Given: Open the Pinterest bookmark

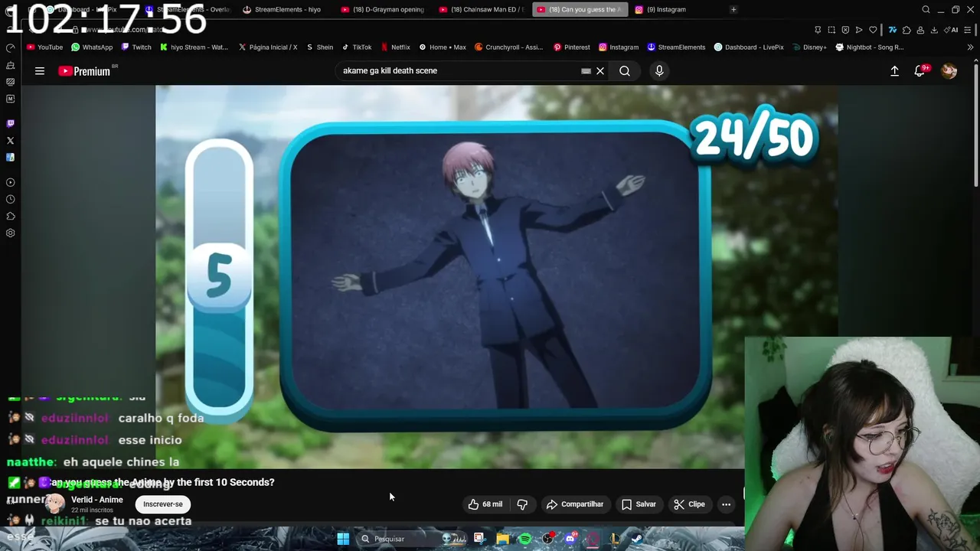Looking at the screenshot, I should (571, 47).
